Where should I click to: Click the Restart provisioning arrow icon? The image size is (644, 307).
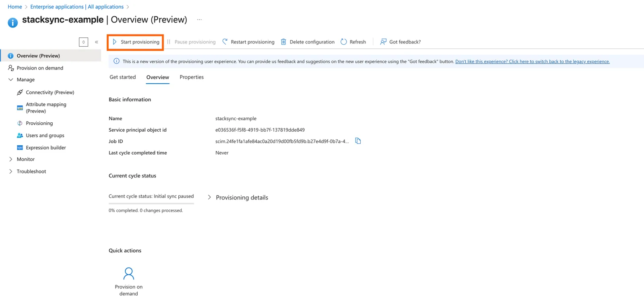[225, 42]
